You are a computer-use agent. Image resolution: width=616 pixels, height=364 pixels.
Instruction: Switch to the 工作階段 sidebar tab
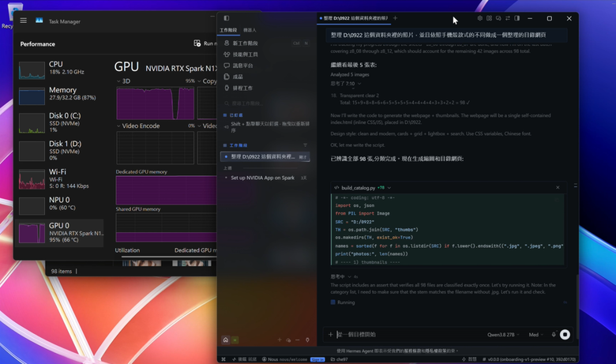[x=228, y=30]
